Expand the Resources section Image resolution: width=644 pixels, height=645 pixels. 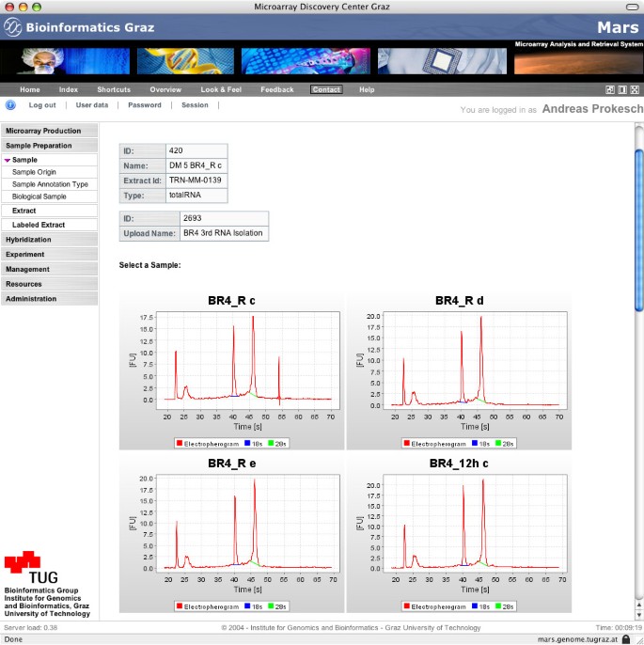coord(49,284)
